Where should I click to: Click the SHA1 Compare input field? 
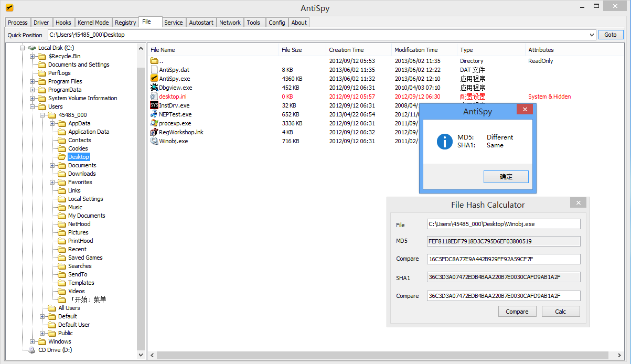[504, 296]
